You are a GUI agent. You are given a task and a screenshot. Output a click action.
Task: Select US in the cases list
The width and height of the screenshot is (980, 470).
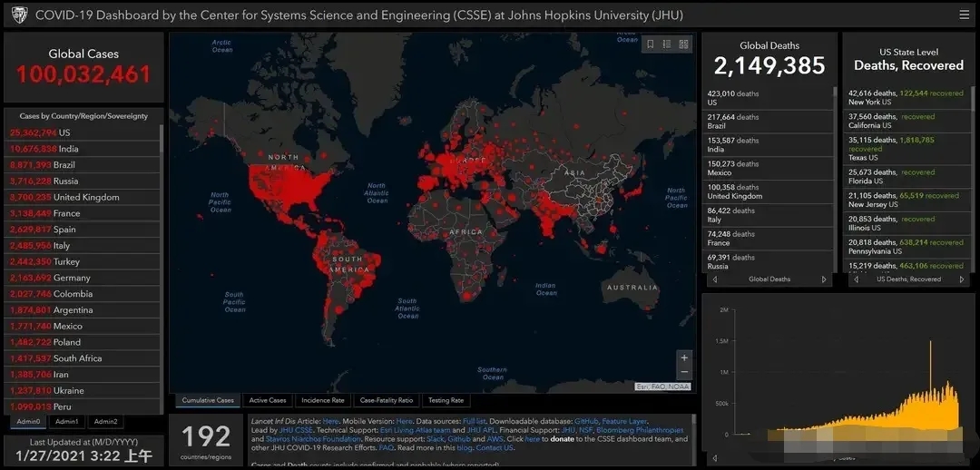(82, 132)
